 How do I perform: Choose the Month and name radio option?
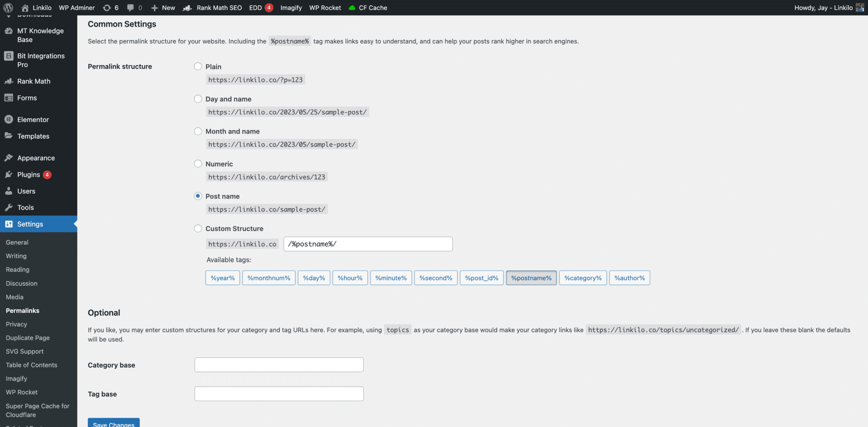(x=198, y=131)
